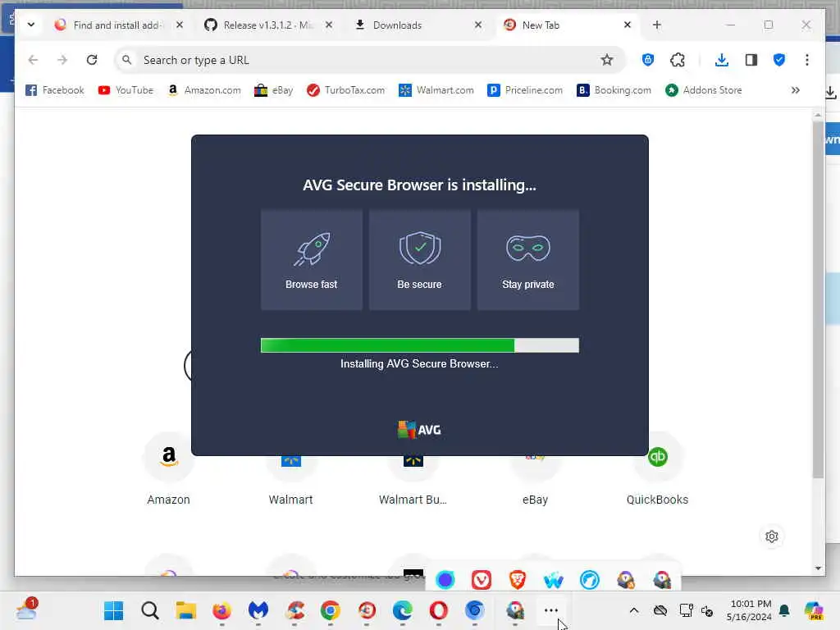
Task: Expand hidden bookmarks with double chevron
Action: point(796,90)
